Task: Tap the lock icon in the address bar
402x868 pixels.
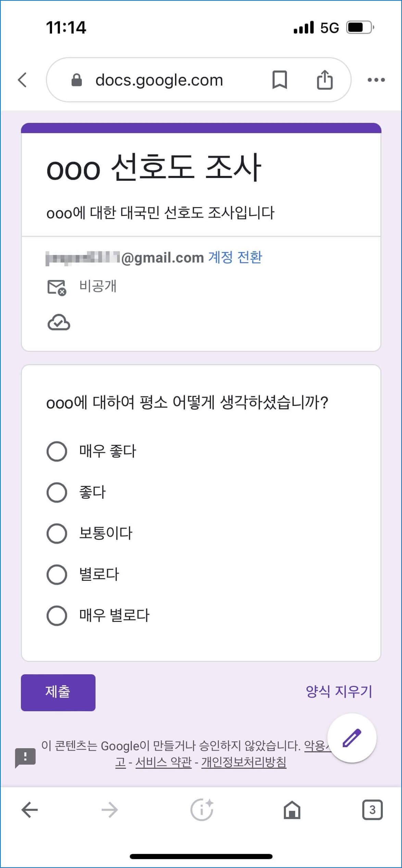Action: click(77, 80)
